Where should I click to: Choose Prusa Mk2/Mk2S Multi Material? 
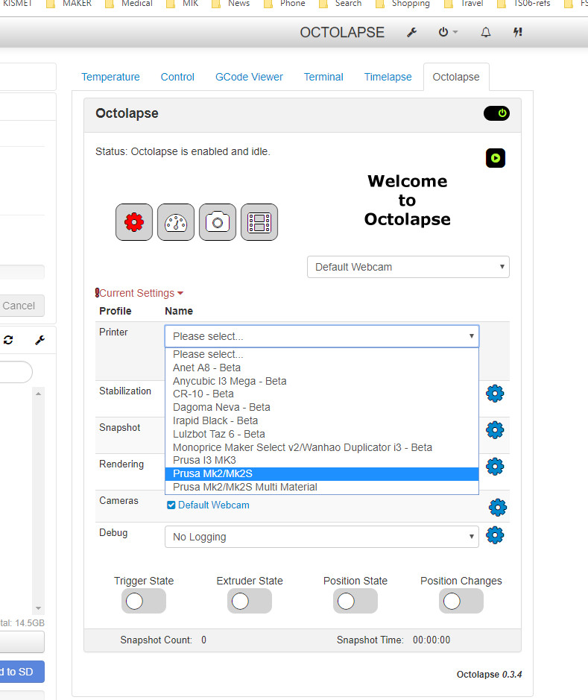(x=322, y=487)
